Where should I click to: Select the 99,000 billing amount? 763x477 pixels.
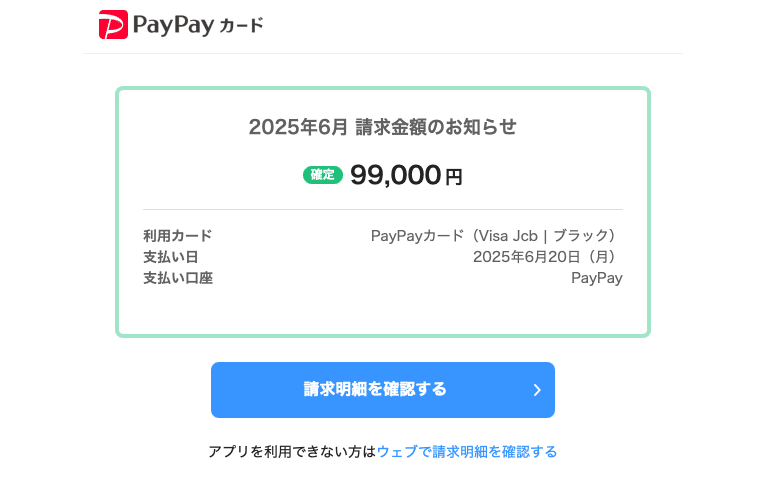tap(395, 175)
